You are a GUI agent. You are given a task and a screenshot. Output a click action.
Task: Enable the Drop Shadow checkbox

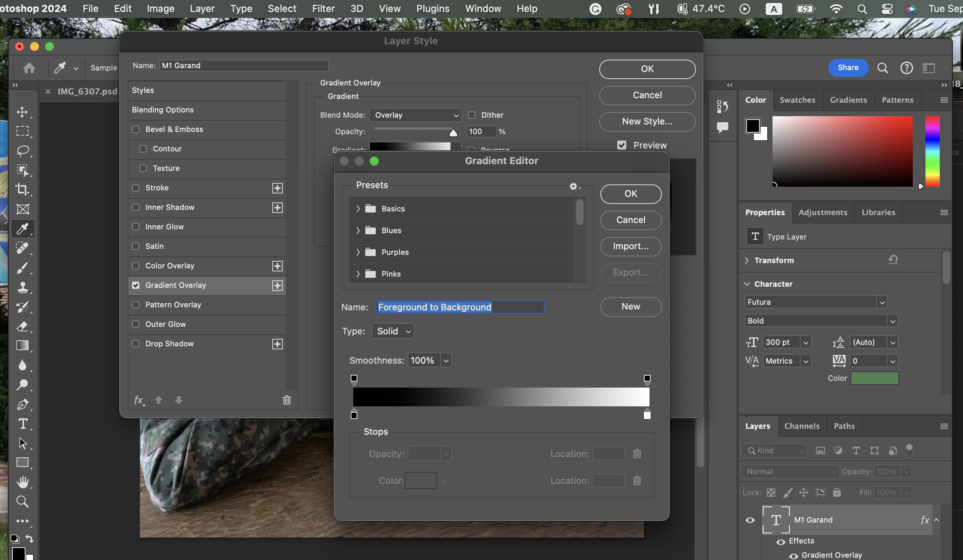click(136, 343)
